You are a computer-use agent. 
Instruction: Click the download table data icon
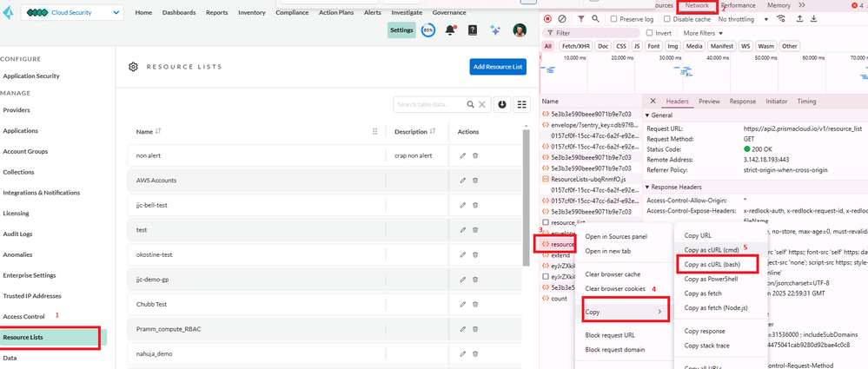pos(502,104)
